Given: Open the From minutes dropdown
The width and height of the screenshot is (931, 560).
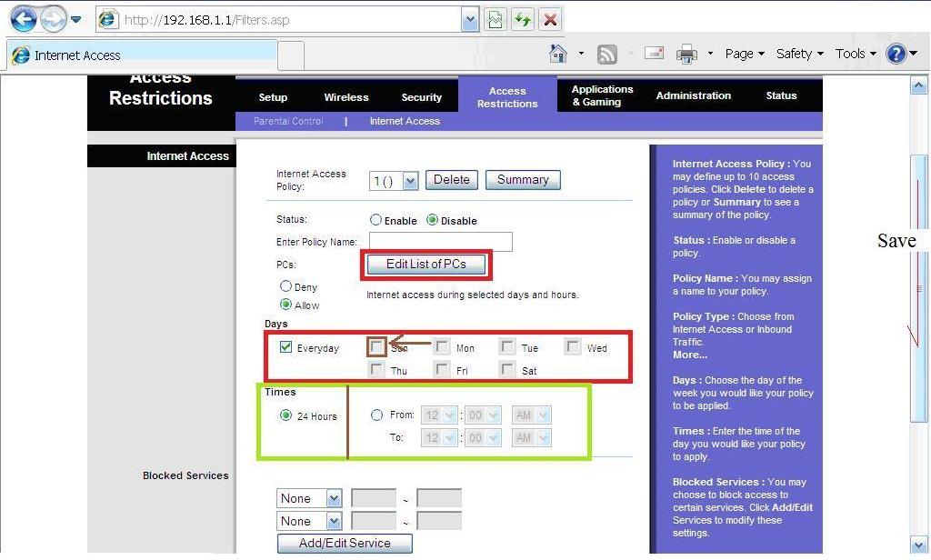Looking at the screenshot, I should pyautogui.click(x=483, y=415).
